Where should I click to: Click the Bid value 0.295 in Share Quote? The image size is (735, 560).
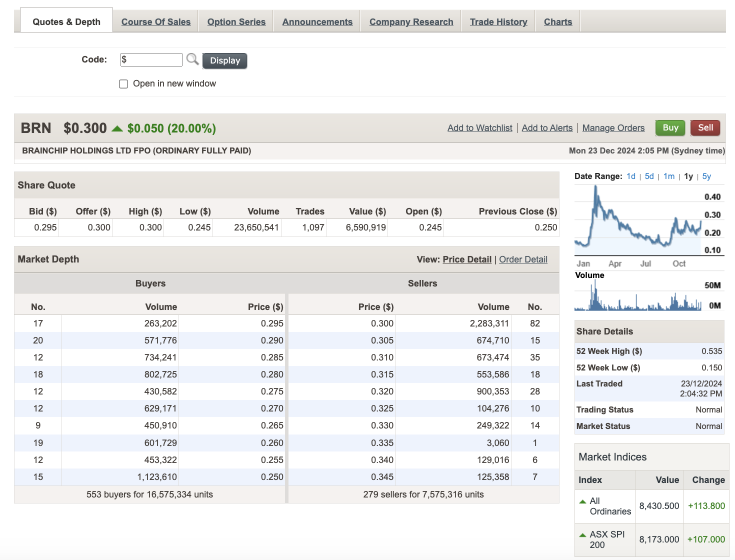tap(45, 227)
